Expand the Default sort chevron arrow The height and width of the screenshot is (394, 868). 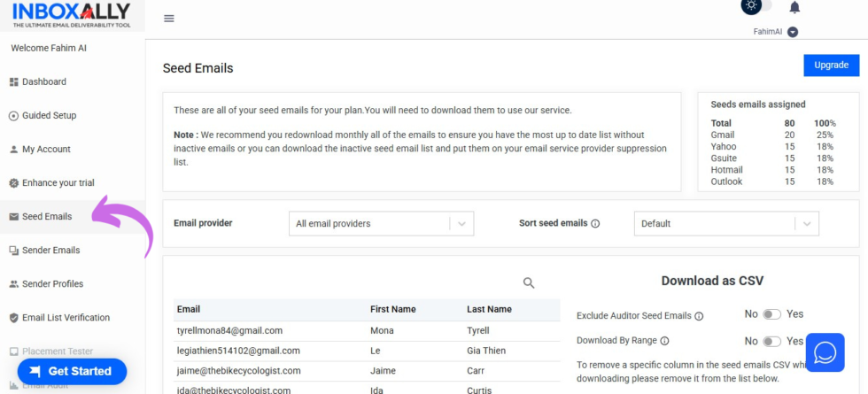(x=807, y=223)
